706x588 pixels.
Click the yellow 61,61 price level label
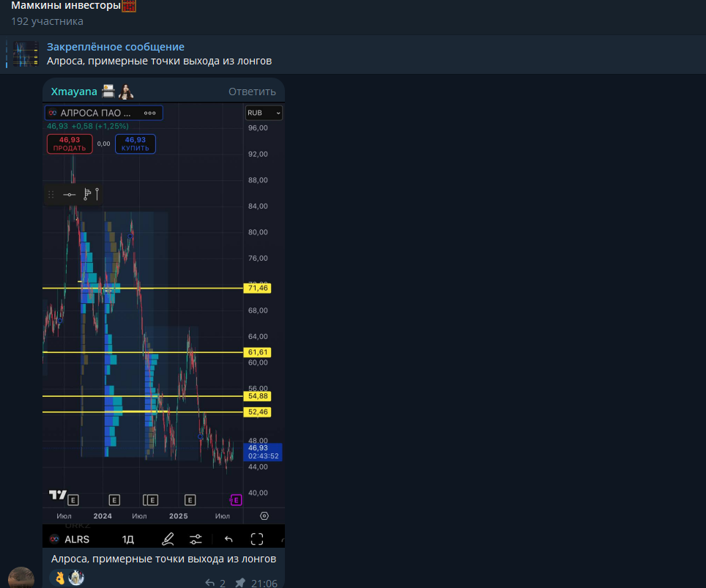(x=258, y=352)
